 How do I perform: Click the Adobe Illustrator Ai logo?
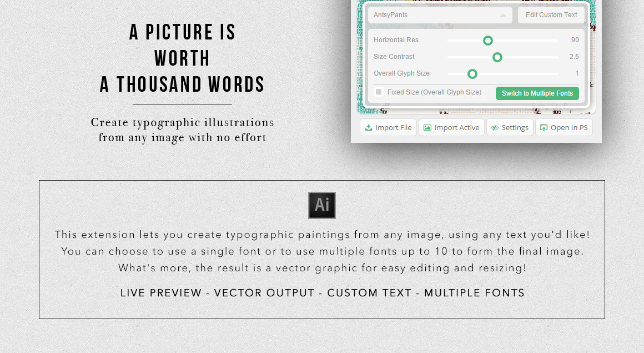click(322, 205)
